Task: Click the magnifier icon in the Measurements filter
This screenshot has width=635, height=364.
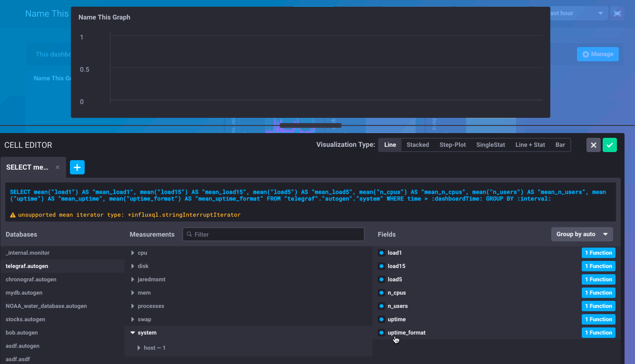Action: coord(190,234)
